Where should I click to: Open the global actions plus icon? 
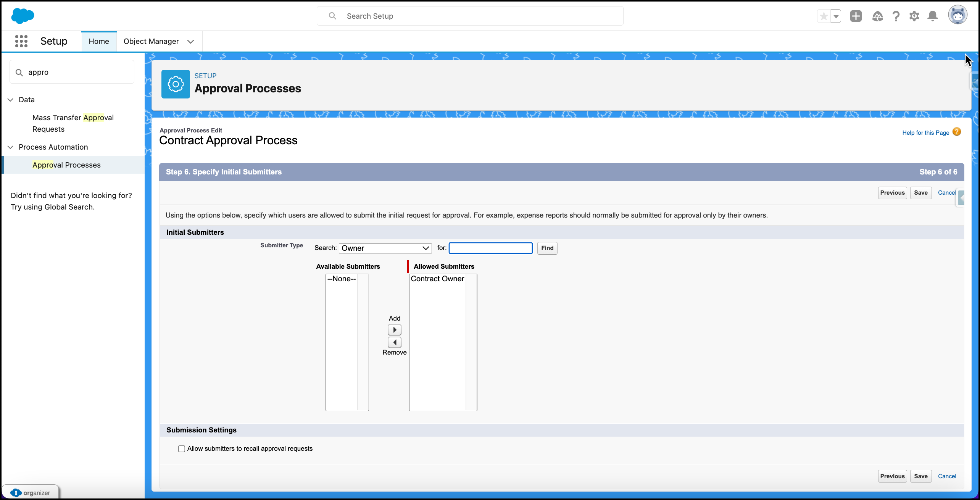pos(856,16)
